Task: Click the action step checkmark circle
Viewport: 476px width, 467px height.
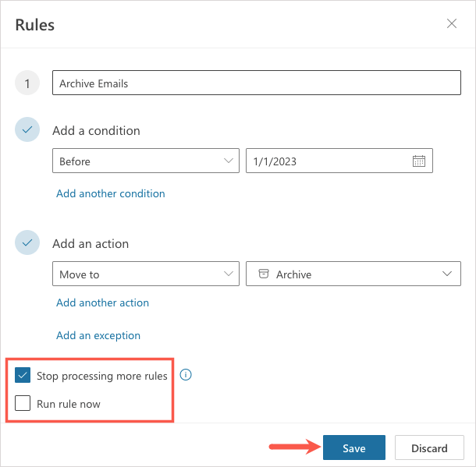Action: pos(27,244)
